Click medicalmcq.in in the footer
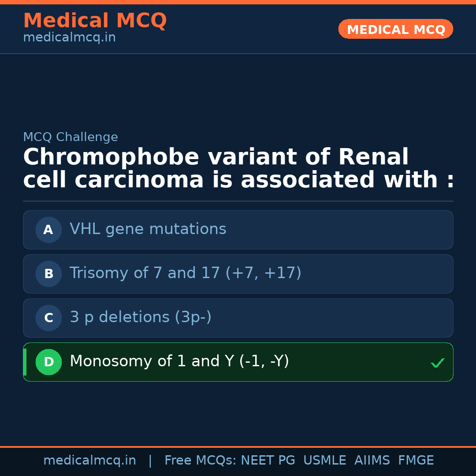The width and height of the screenshot is (476, 476). tap(89, 461)
